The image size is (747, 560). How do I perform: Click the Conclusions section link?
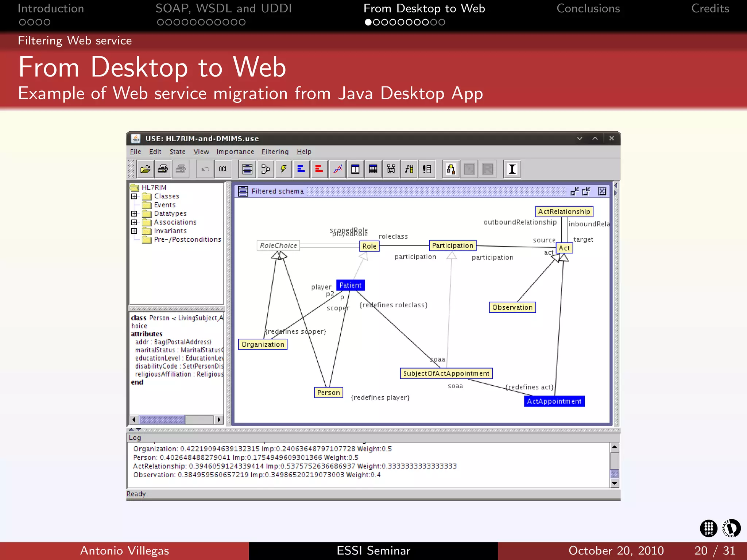(x=588, y=8)
